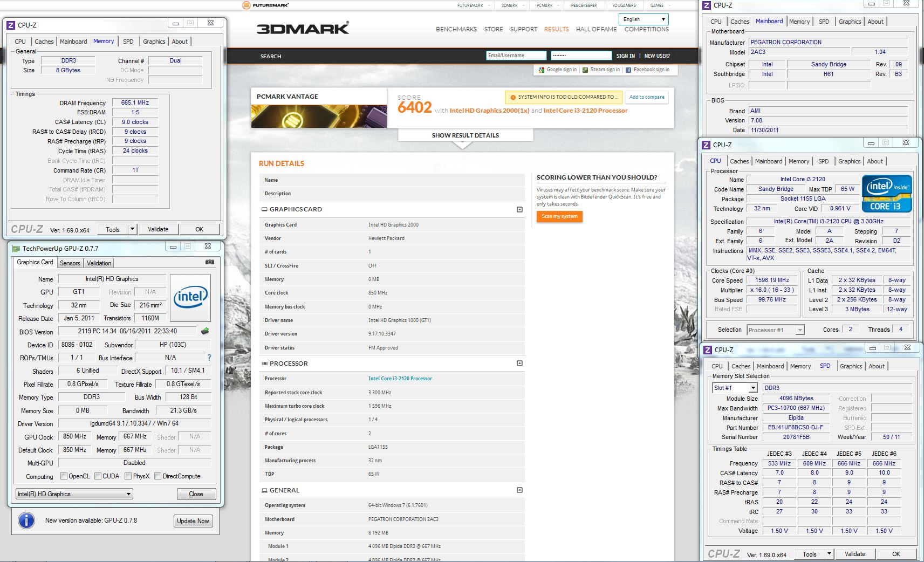Click the Facebook sign in icon
Viewport: 924px width, 562px height.
point(628,70)
